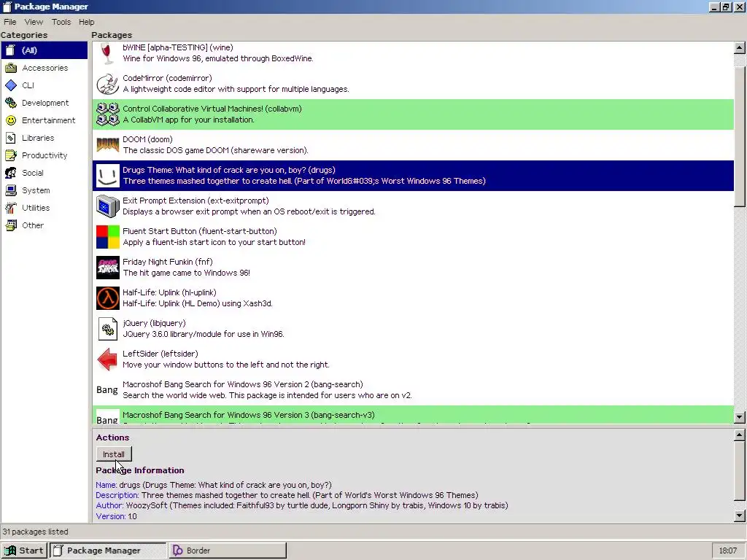Select 'jQuery (libjquery)' package title
Screen dimensions: 747x560
(x=155, y=323)
